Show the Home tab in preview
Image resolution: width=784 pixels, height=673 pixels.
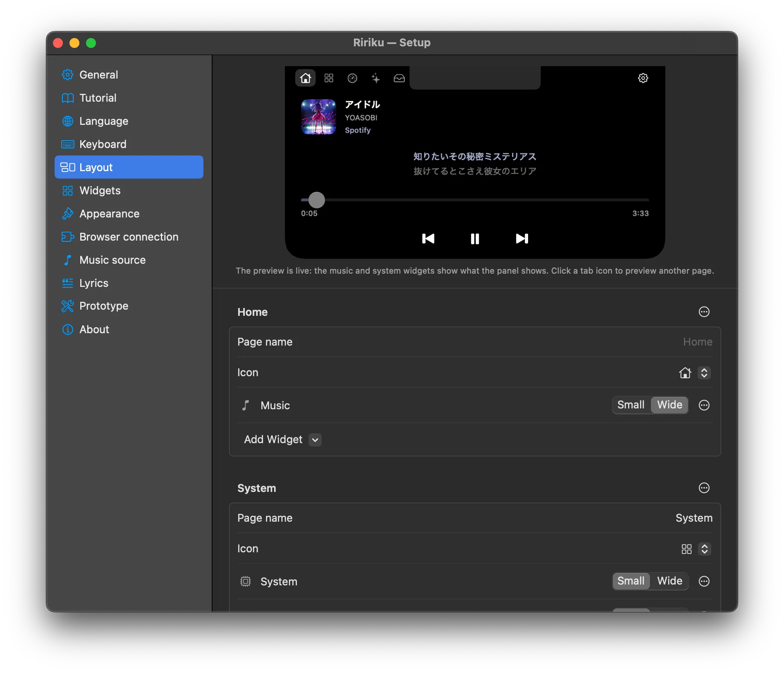tap(306, 78)
